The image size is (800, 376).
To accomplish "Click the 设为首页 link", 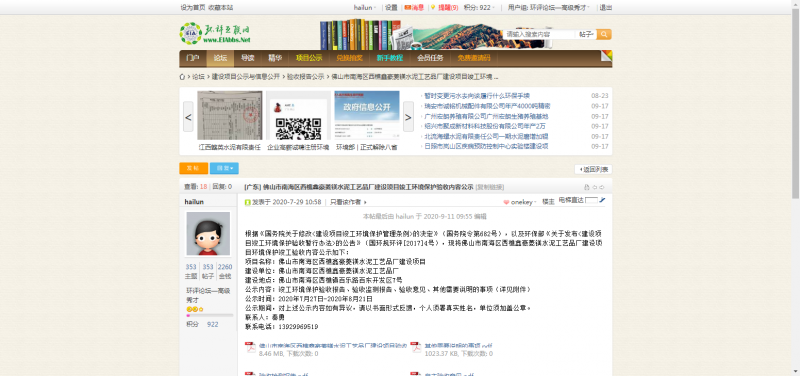I will click(193, 8).
